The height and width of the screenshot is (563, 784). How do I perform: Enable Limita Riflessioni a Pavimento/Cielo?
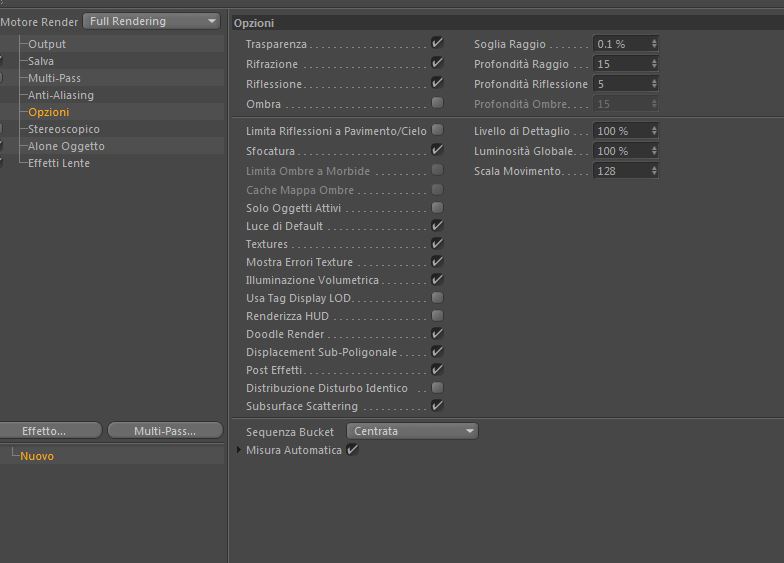[437, 130]
